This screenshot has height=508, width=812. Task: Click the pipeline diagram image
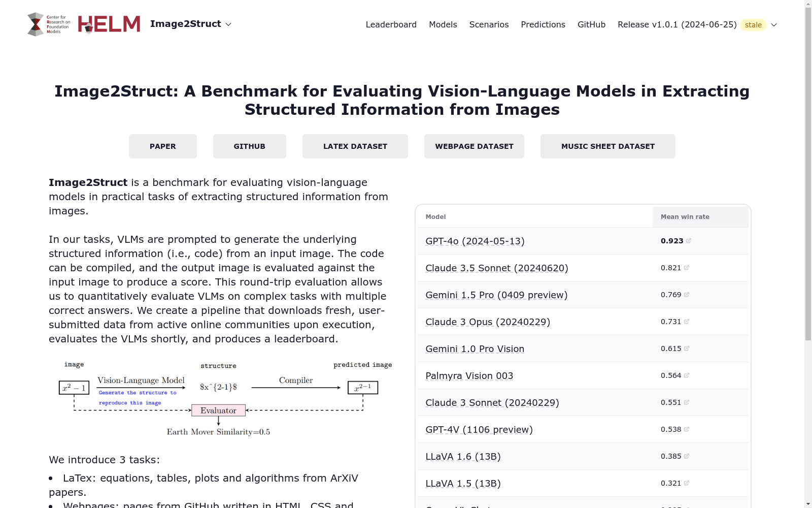point(220,398)
